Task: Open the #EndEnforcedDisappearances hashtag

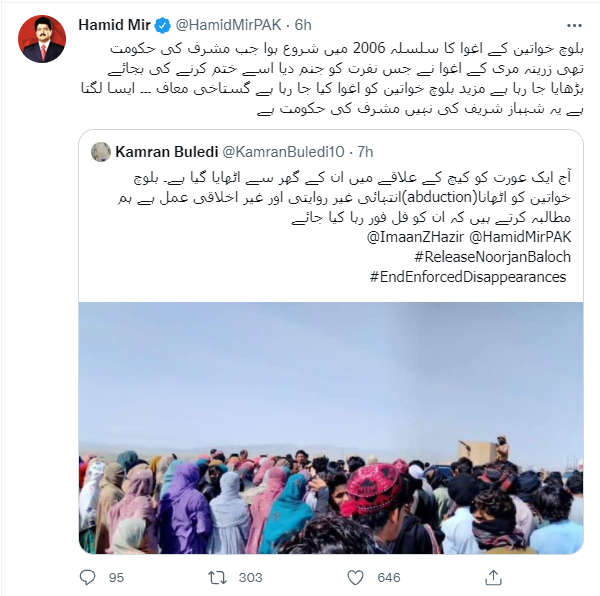Action: pyautogui.click(x=468, y=277)
